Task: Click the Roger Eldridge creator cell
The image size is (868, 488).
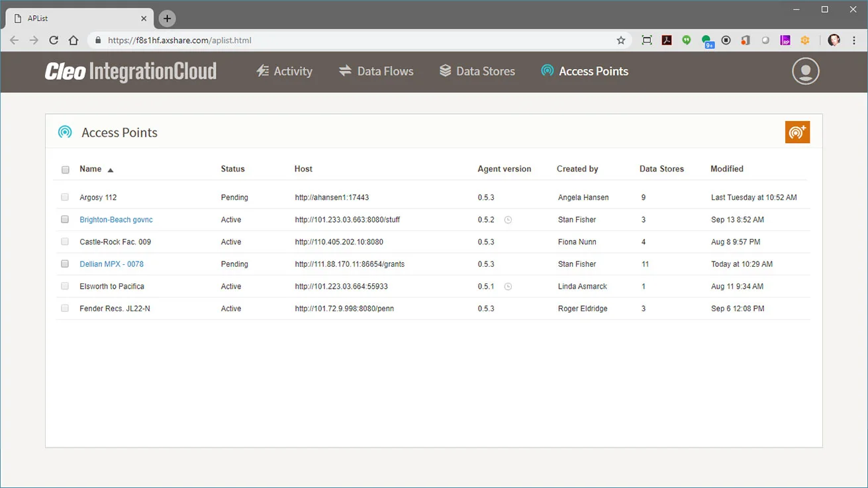Action: (583, 309)
